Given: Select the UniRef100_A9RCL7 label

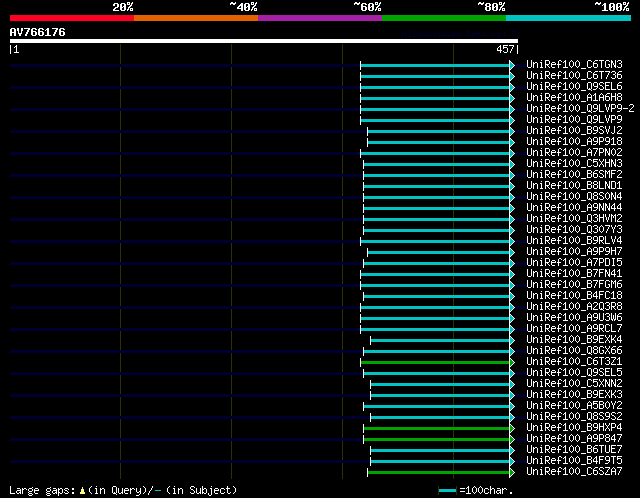Looking at the screenshot, I should (574, 329).
